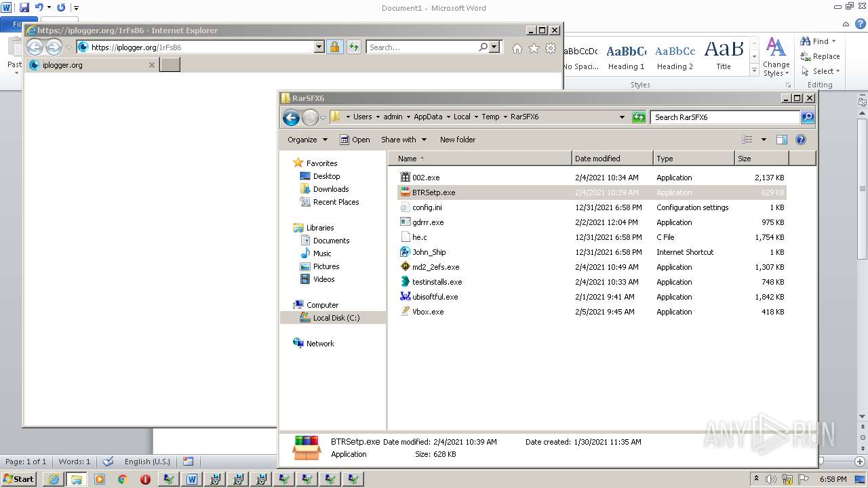868x488 pixels.
Task: Open IE Home page icon
Action: tap(517, 48)
